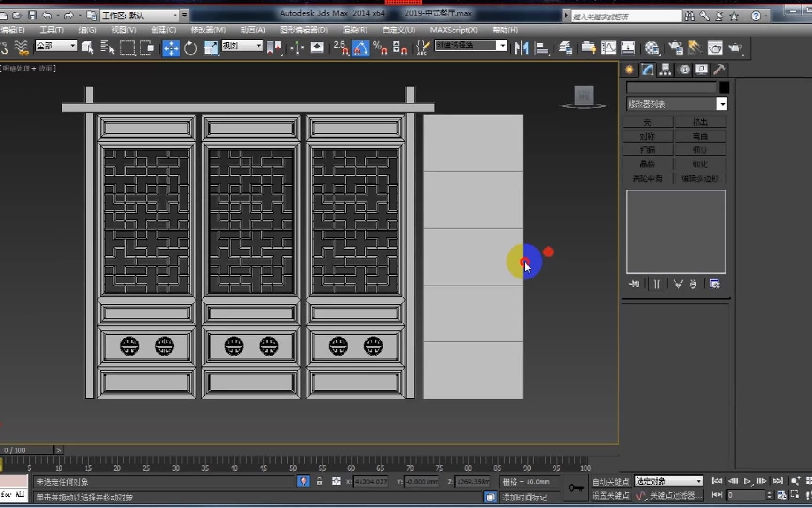Select the Move transform tool

171,48
